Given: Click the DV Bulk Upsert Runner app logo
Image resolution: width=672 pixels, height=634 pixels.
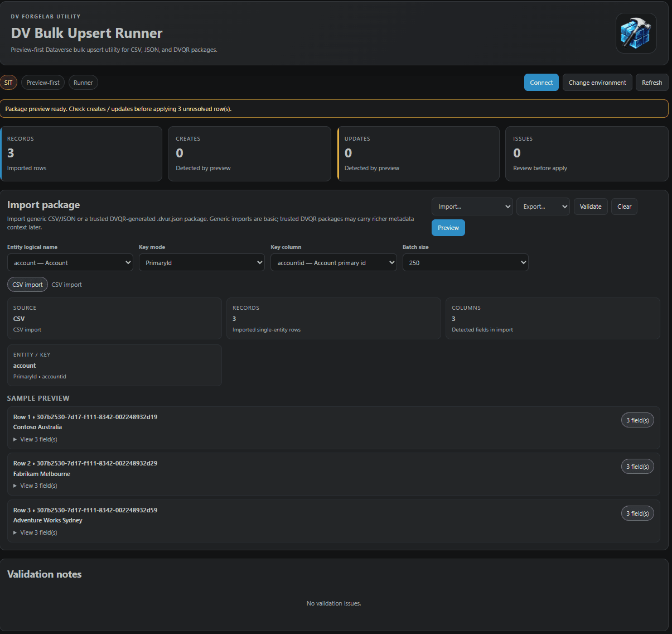Looking at the screenshot, I should (636, 33).
